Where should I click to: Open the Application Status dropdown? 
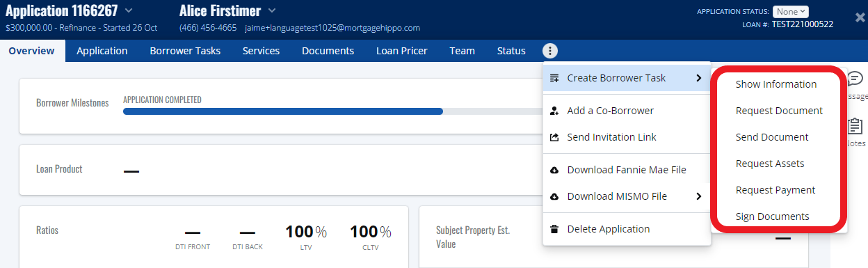coord(793,11)
